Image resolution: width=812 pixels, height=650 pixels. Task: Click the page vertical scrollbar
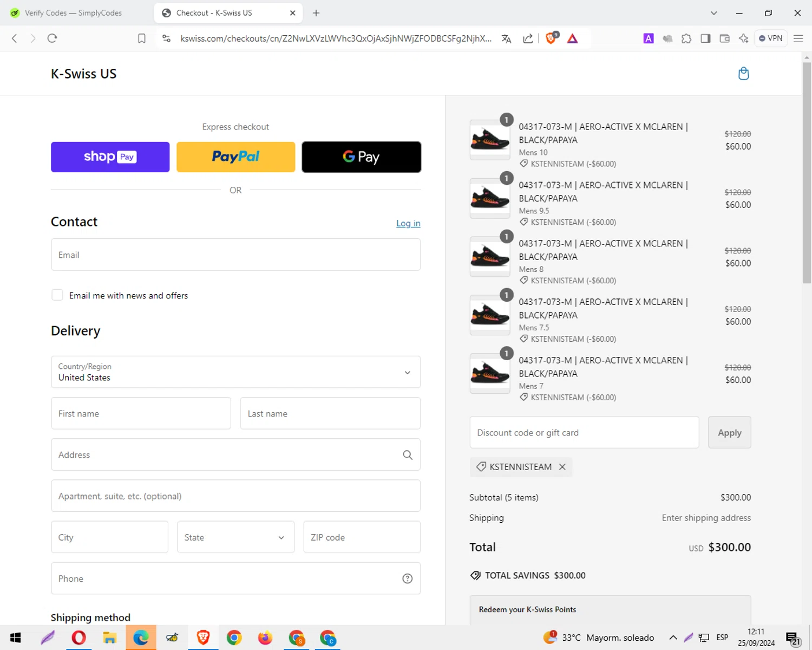pyautogui.click(x=807, y=173)
